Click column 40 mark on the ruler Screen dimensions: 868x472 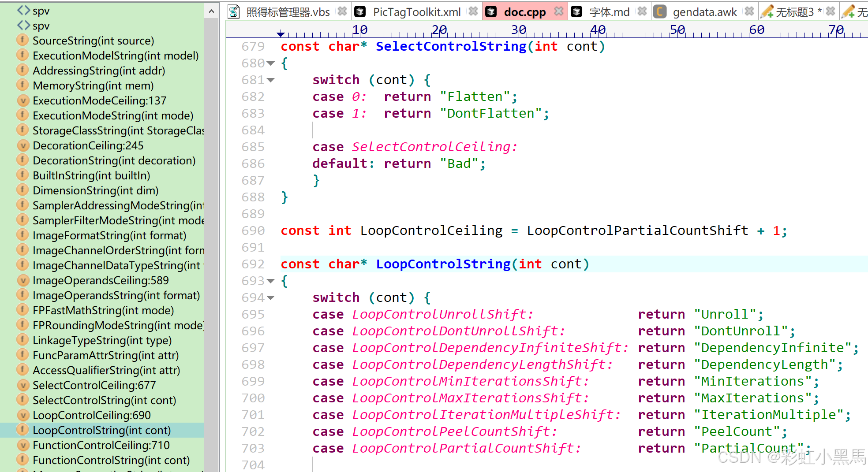pyautogui.click(x=598, y=30)
